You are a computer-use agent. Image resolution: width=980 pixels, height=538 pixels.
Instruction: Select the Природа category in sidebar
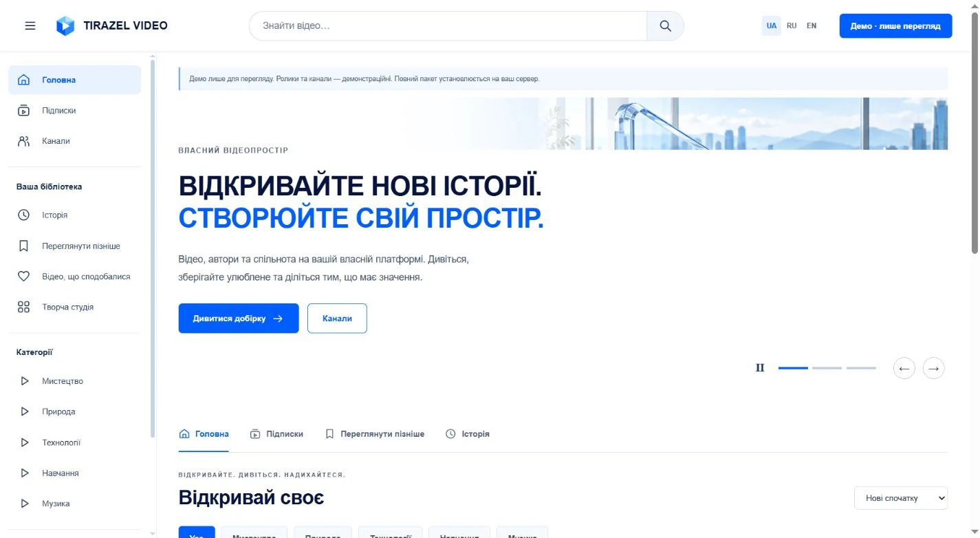pyautogui.click(x=74, y=411)
